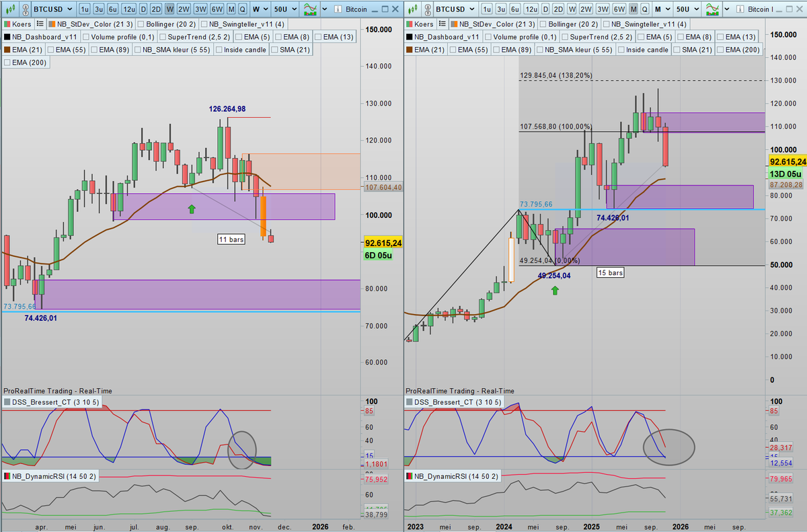The height and width of the screenshot is (532, 807).
Task: Enable NB_SMA kleur (5 55) in right chart
Action: coord(539,50)
